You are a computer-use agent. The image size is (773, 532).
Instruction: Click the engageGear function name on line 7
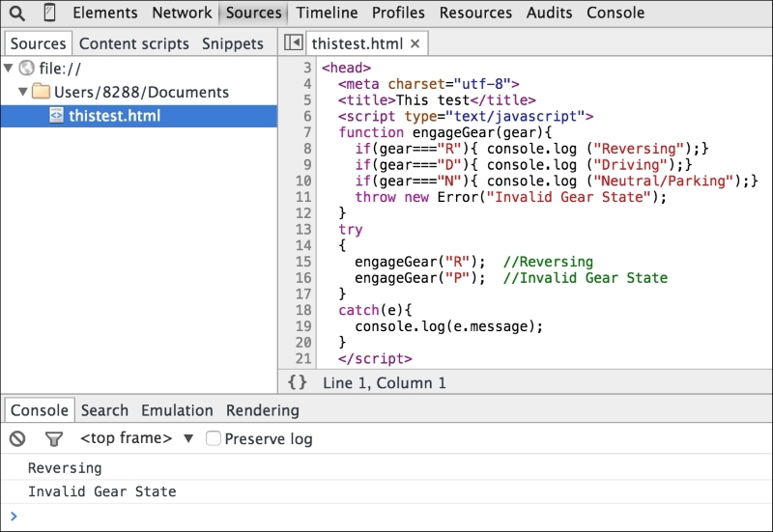(453, 132)
